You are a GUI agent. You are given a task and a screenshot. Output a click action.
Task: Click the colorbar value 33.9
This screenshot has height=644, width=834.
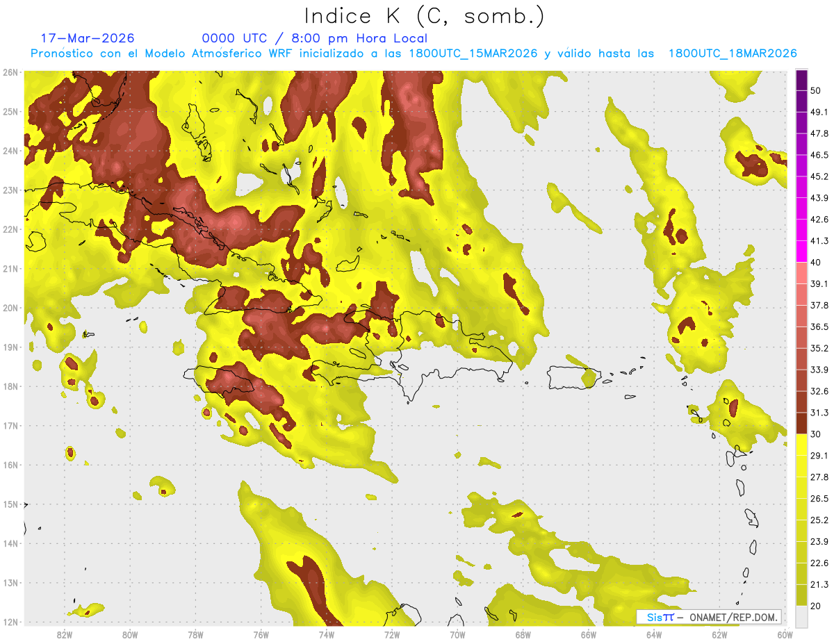[819, 370]
